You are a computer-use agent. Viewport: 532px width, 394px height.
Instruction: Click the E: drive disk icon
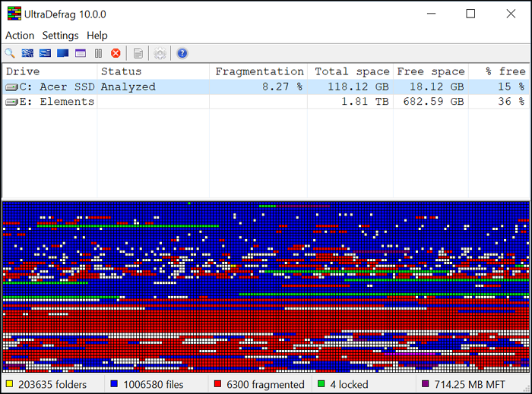click(x=11, y=102)
